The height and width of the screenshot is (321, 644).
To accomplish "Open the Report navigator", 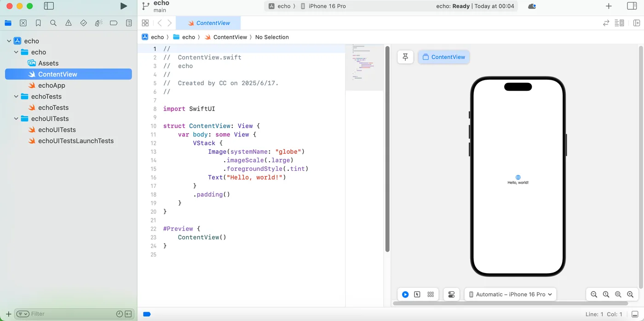I will [x=129, y=23].
